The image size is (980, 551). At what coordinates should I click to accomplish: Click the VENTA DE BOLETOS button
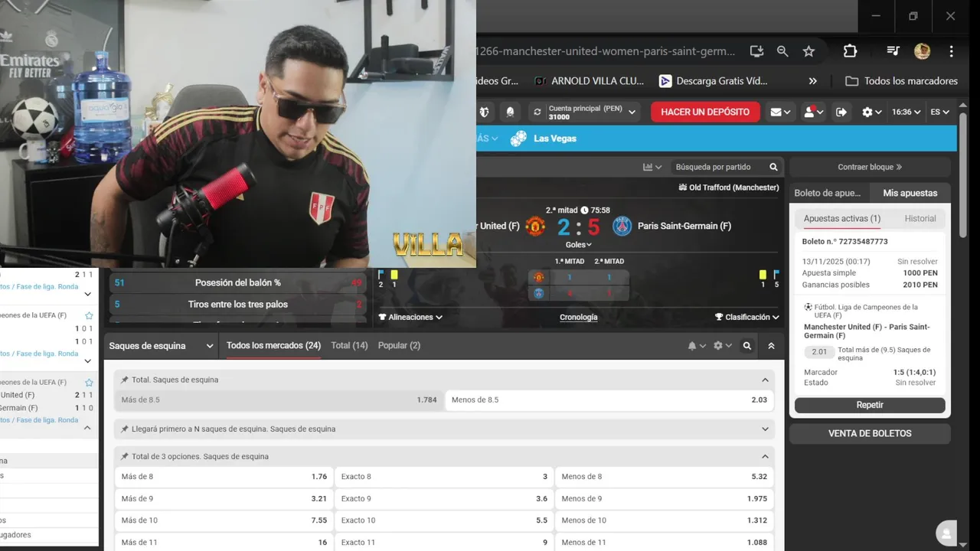[x=870, y=433]
